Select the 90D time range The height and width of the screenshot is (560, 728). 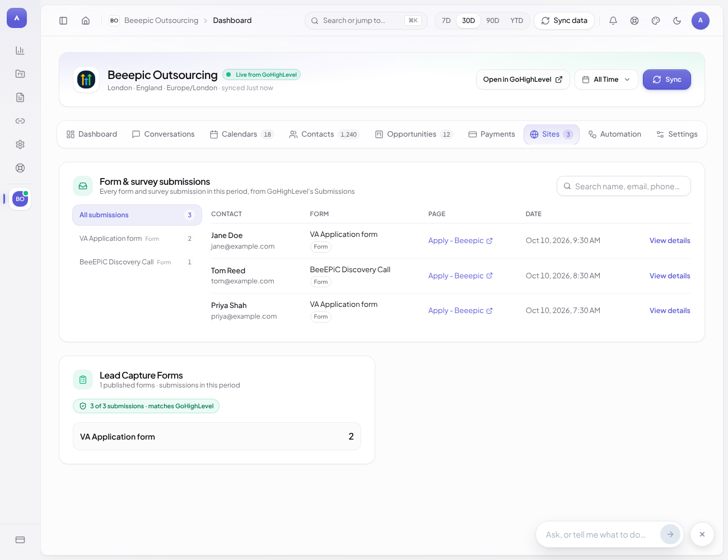(x=493, y=21)
